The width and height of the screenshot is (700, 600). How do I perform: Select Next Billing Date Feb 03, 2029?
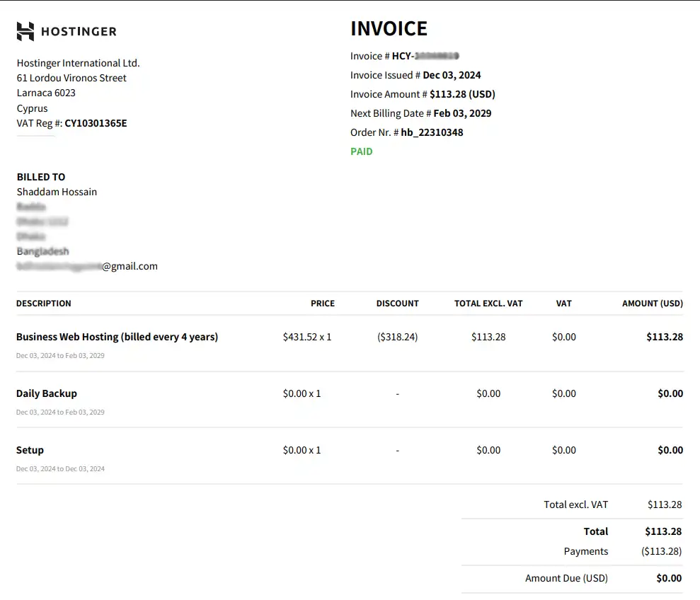(462, 113)
